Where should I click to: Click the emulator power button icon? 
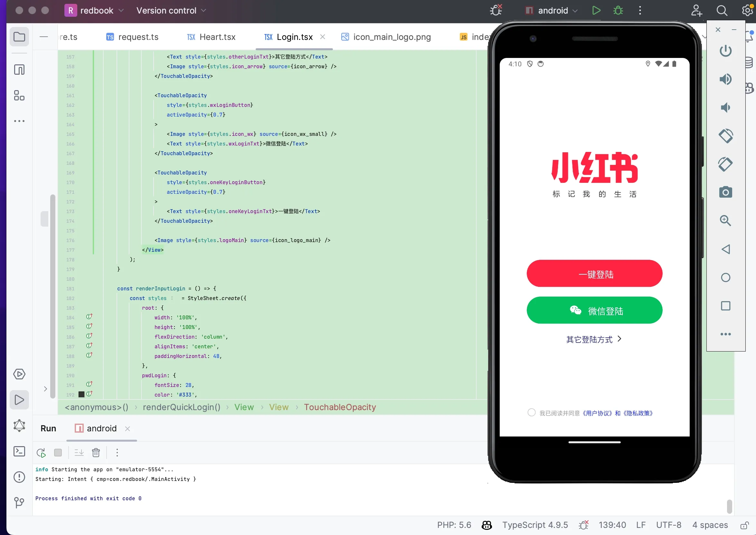point(725,51)
